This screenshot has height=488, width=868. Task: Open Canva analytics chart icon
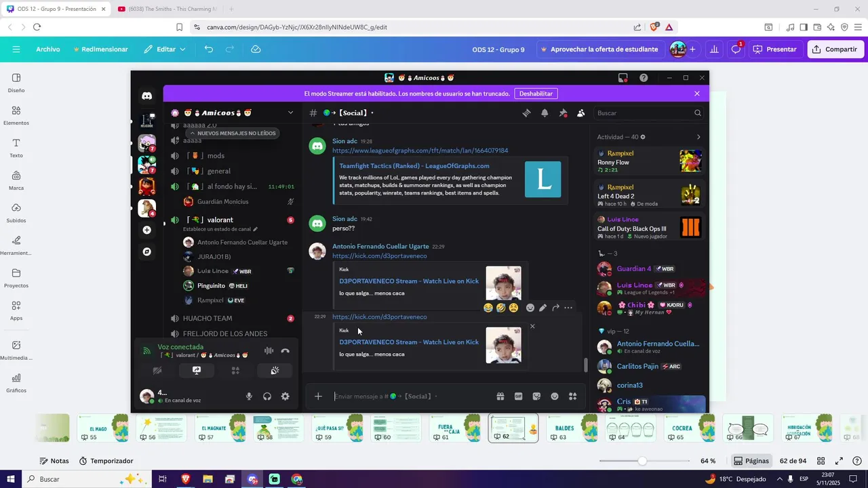[x=714, y=49]
